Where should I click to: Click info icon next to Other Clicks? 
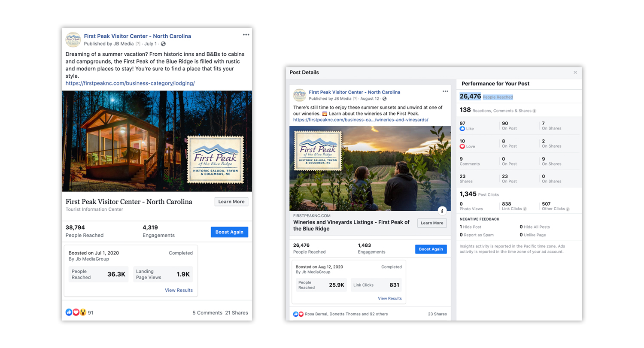tap(568, 209)
